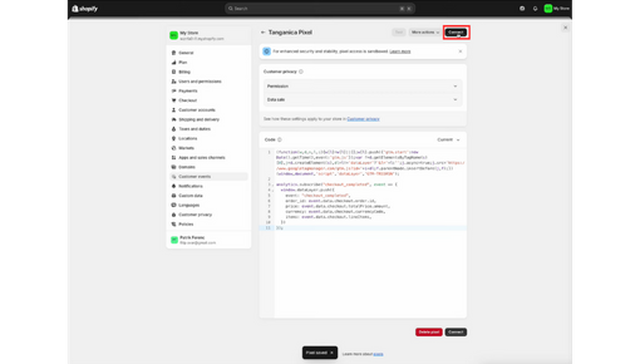The height and width of the screenshot is (364, 640).
Task: Focus the Shopify search field
Action: 320,8
